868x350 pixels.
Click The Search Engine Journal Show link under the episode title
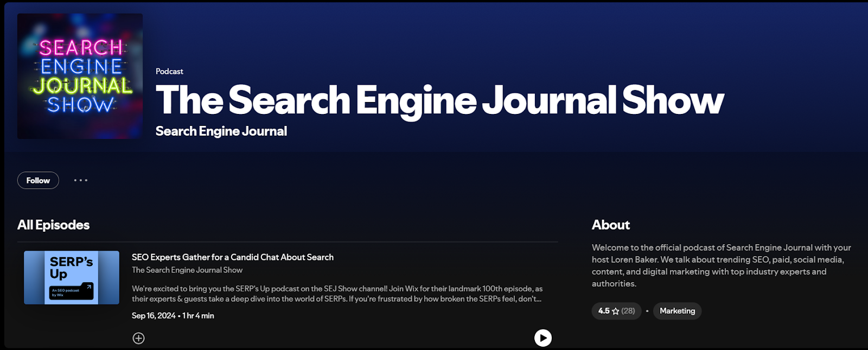[x=187, y=270]
